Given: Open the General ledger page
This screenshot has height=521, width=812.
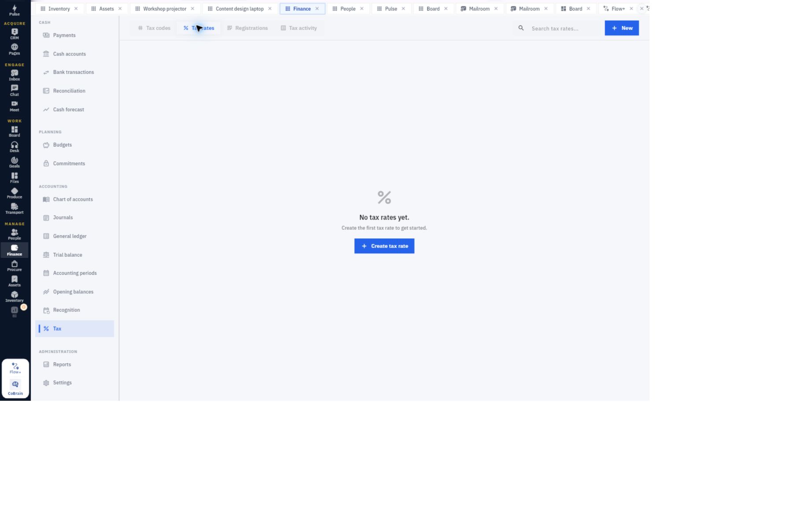Looking at the screenshot, I should tap(75, 236).
